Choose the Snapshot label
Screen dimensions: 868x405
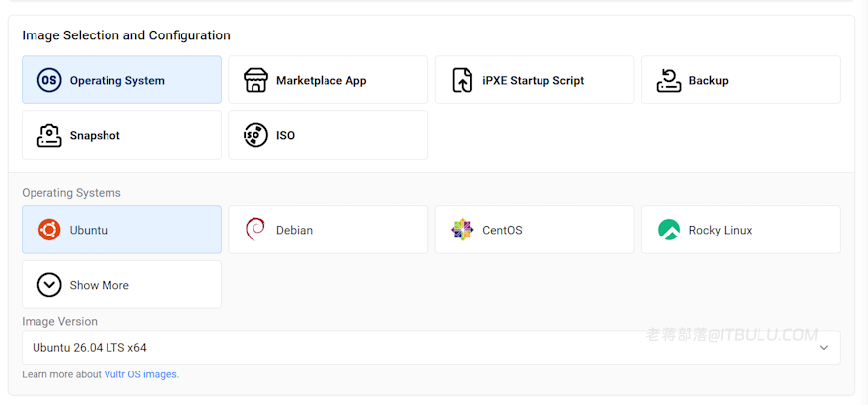coord(95,136)
